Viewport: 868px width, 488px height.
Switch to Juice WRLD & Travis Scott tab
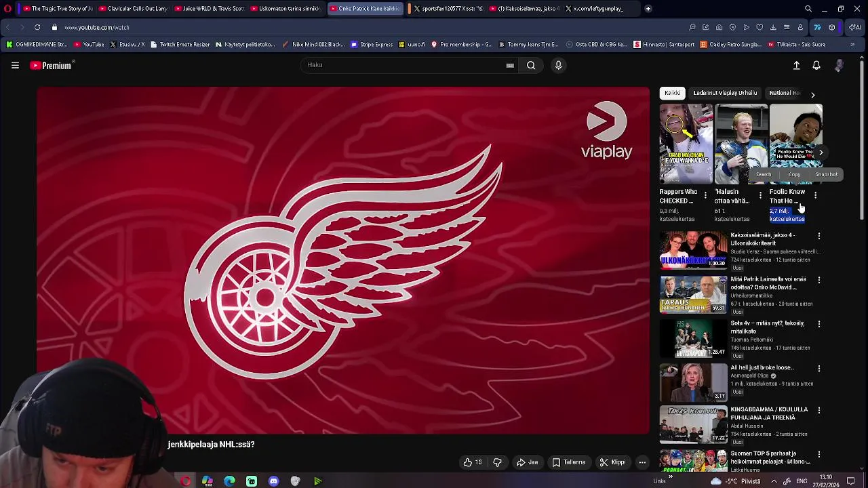point(210,9)
